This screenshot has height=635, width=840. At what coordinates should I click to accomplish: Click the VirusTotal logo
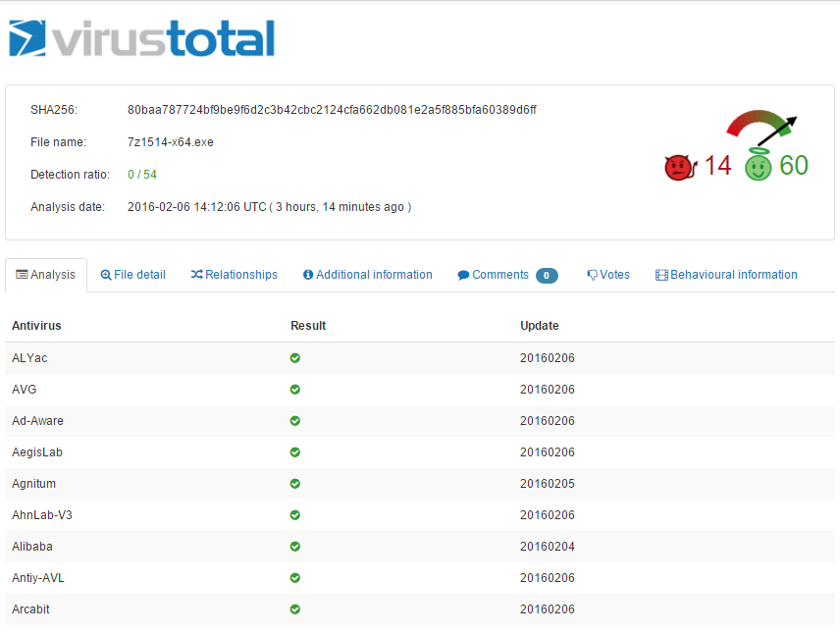(x=142, y=38)
